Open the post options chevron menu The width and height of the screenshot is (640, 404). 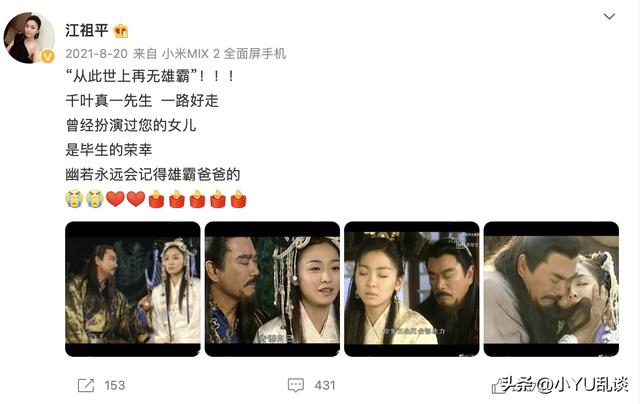(x=609, y=16)
